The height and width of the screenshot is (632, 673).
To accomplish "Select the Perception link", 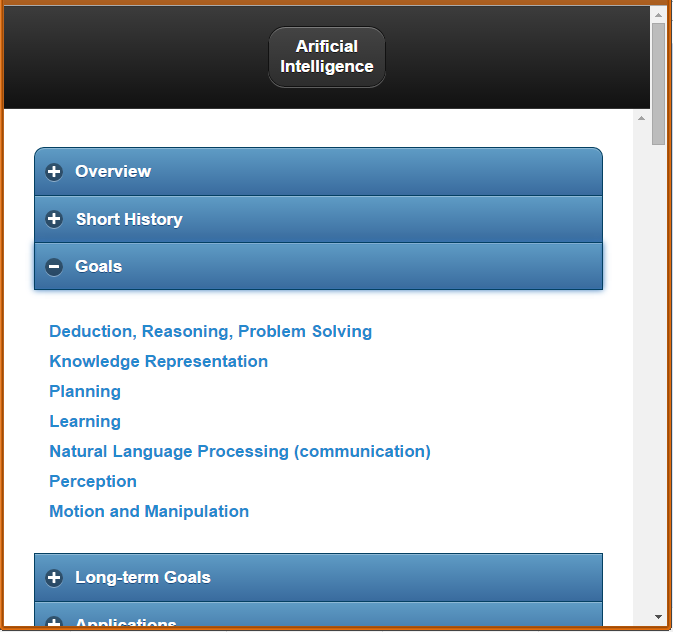I will click(93, 482).
